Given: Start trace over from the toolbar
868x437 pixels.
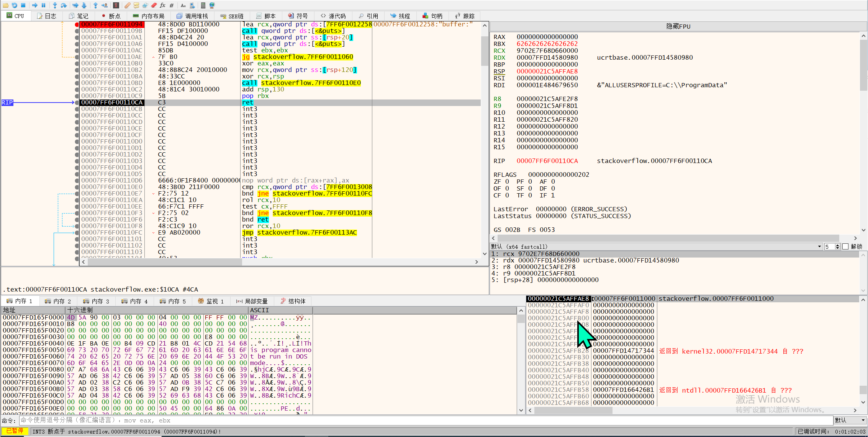Looking at the screenshot, I should (x=84, y=5).
